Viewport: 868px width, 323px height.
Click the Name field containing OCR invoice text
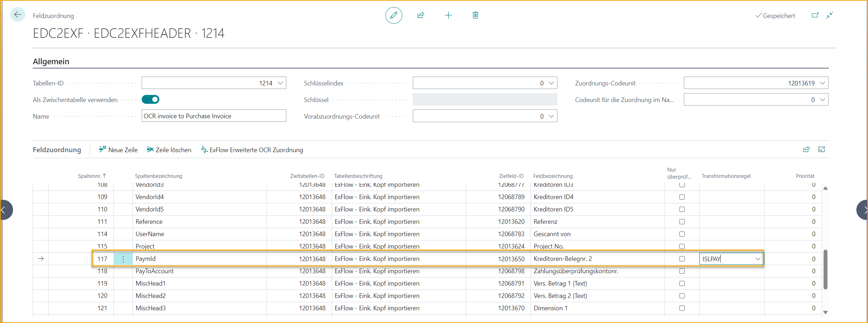tap(214, 115)
